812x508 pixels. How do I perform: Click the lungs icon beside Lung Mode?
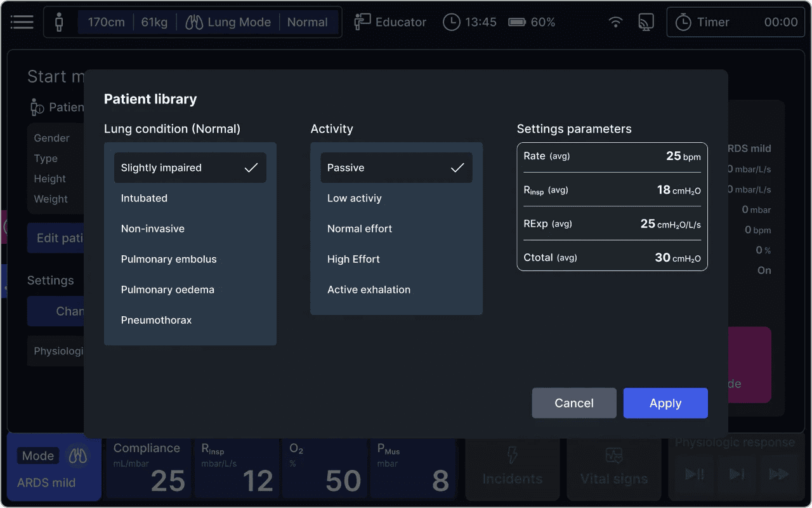coord(194,22)
